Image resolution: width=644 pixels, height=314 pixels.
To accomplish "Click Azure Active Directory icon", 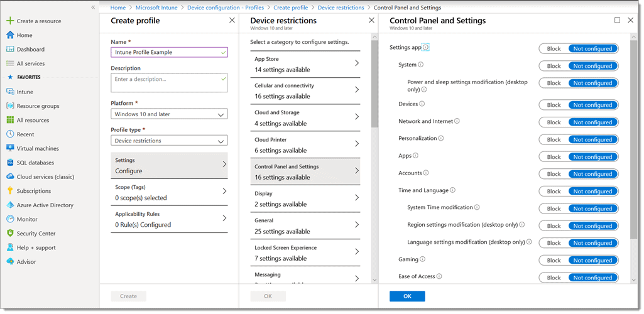I will click(10, 205).
